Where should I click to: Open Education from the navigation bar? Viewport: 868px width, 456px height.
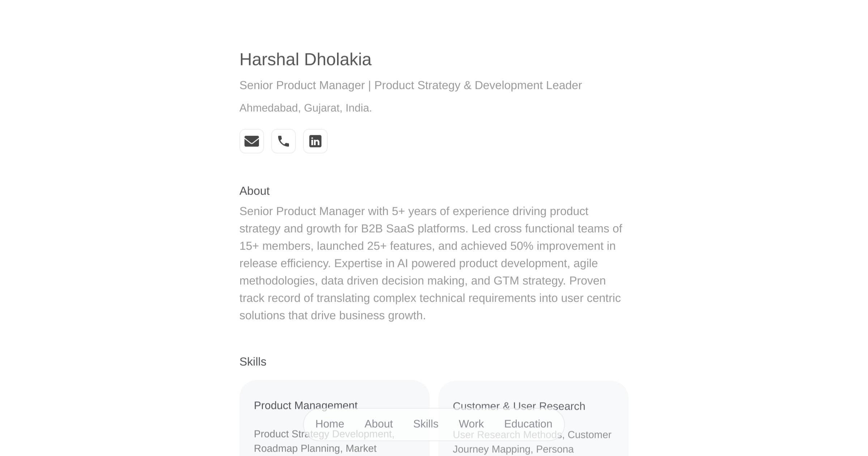(528, 424)
